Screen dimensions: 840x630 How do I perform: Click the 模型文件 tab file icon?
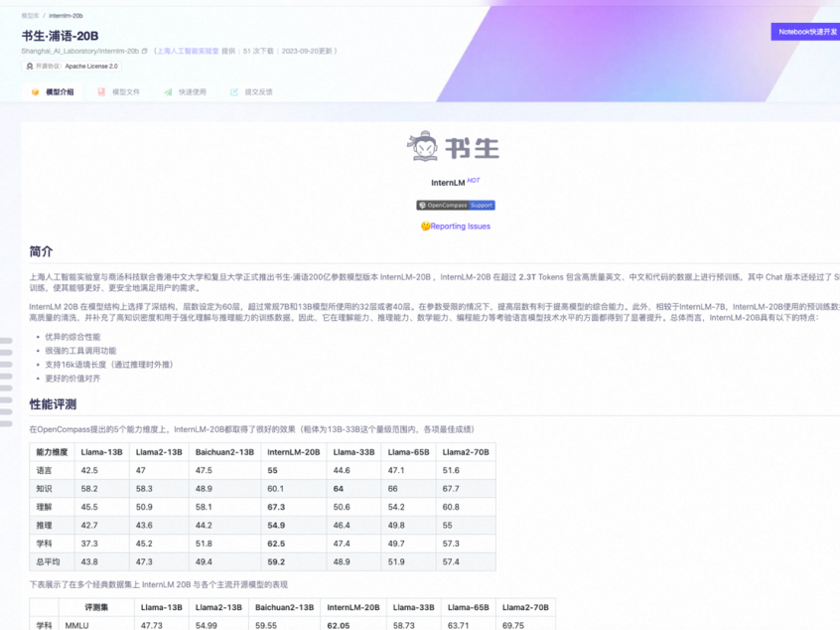(101, 92)
